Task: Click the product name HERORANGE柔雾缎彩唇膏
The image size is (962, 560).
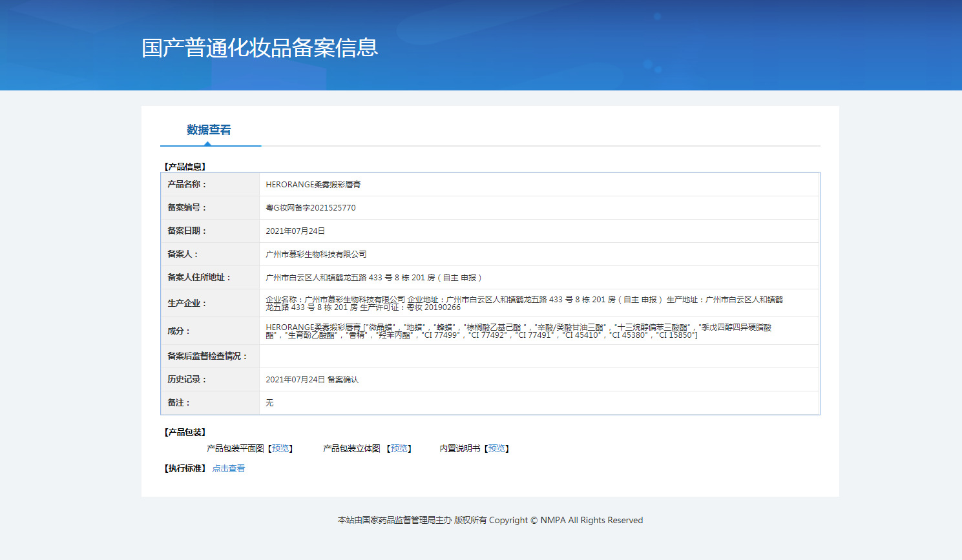Action: (313, 185)
